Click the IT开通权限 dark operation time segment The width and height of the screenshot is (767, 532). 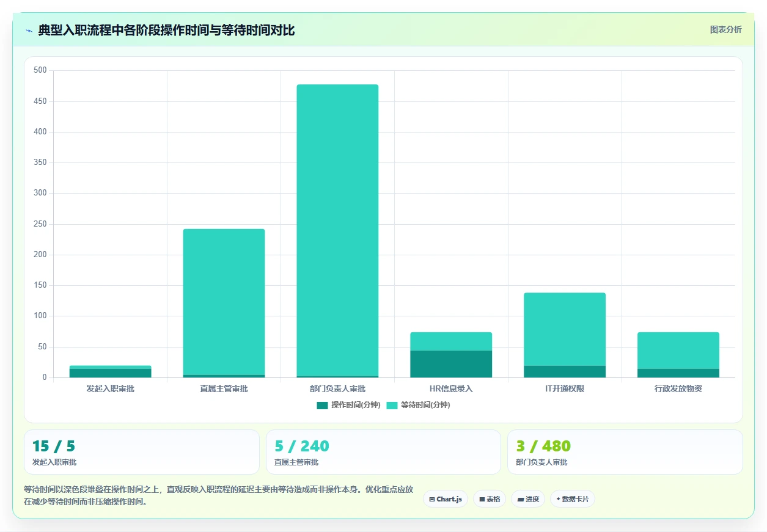tap(565, 372)
